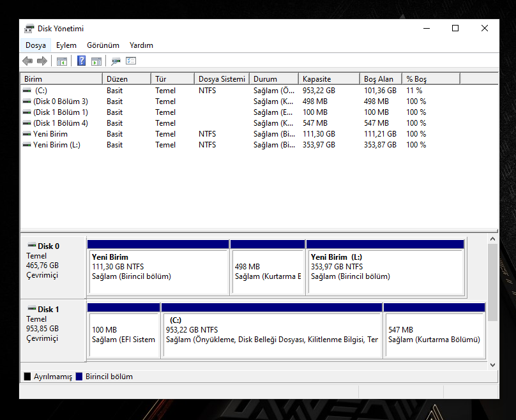Image resolution: width=516 pixels, height=420 pixels.
Task: Select the (C:) 953,22 GB partition block
Action: pyautogui.click(x=272, y=331)
